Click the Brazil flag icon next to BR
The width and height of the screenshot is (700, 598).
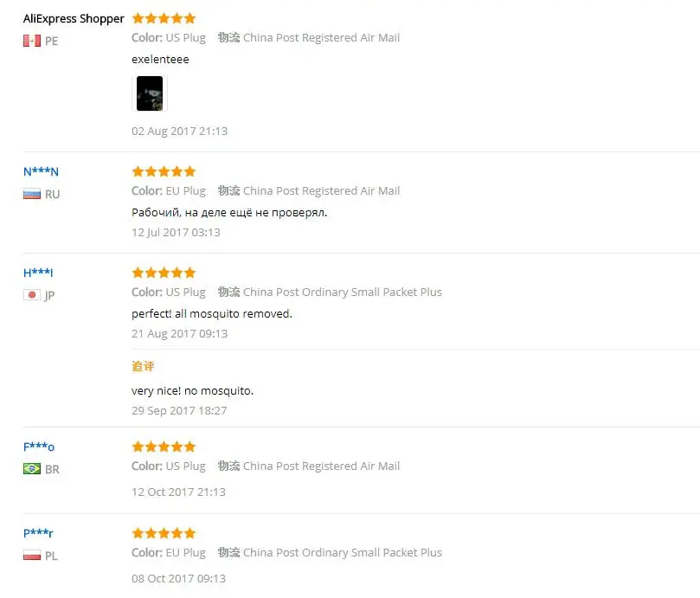(x=32, y=468)
